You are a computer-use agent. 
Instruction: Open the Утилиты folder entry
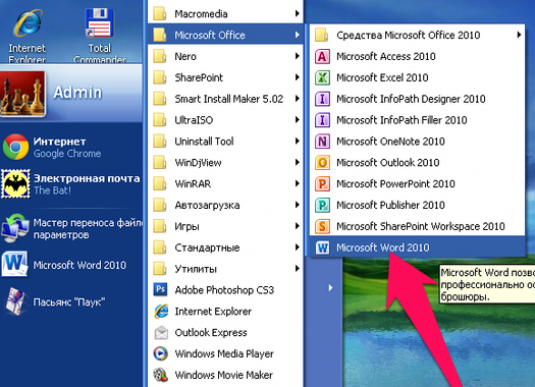click(x=226, y=269)
